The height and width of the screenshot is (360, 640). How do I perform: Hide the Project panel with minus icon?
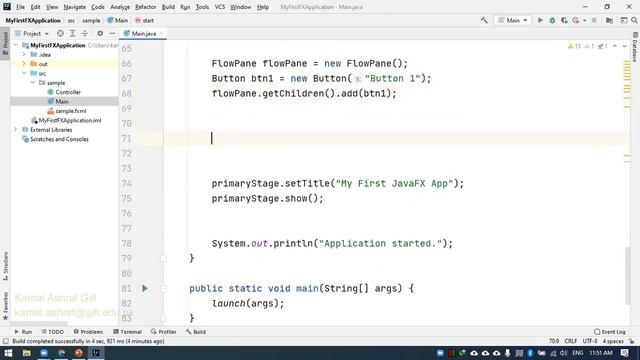point(112,33)
